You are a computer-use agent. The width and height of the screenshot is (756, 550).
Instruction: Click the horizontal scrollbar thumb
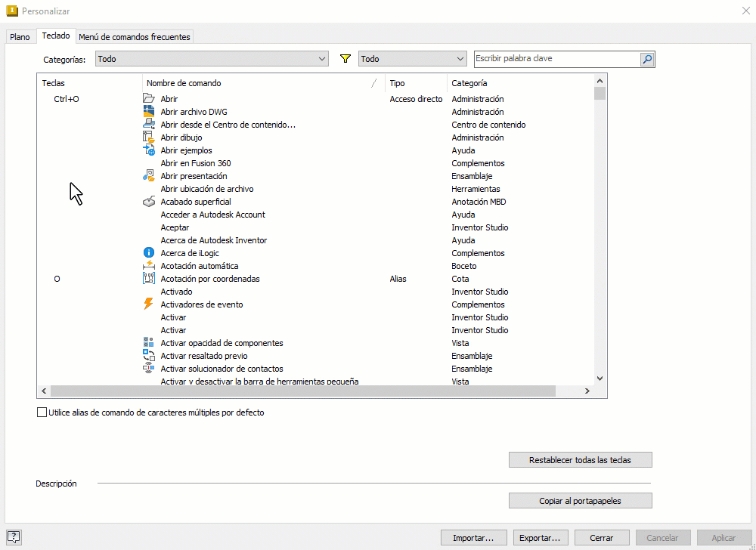point(303,391)
